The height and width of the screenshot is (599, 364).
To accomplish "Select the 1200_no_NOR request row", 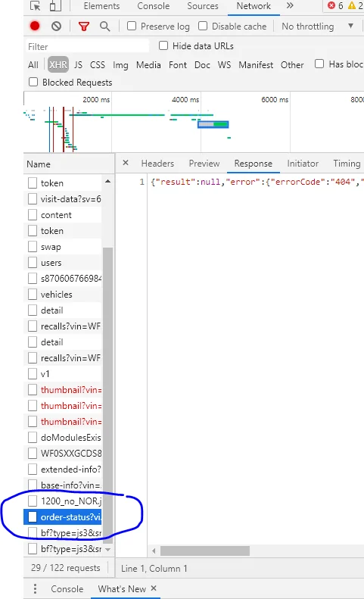I will pos(63,501).
